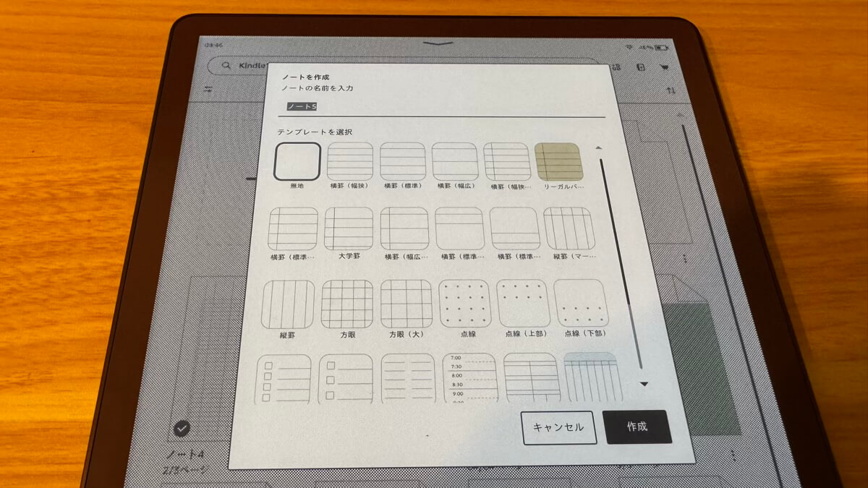Pick the 縦罫（マー… vertical margin template

click(x=569, y=228)
